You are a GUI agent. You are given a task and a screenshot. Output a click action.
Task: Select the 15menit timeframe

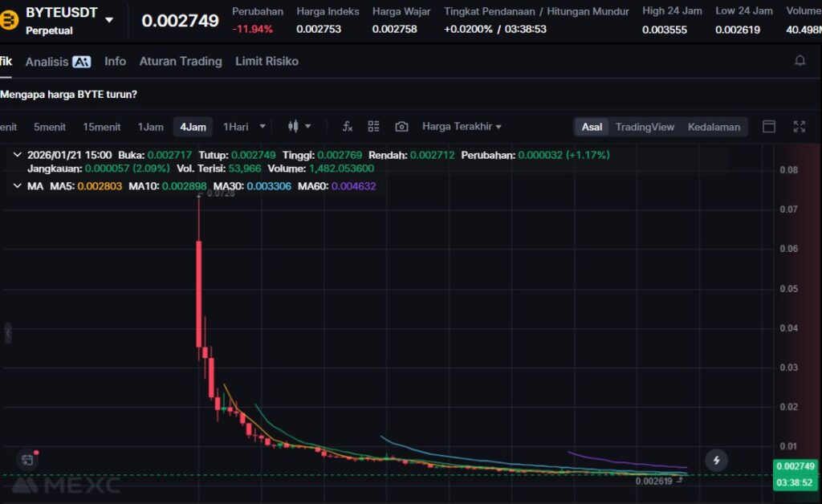pyautogui.click(x=102, y=127)
